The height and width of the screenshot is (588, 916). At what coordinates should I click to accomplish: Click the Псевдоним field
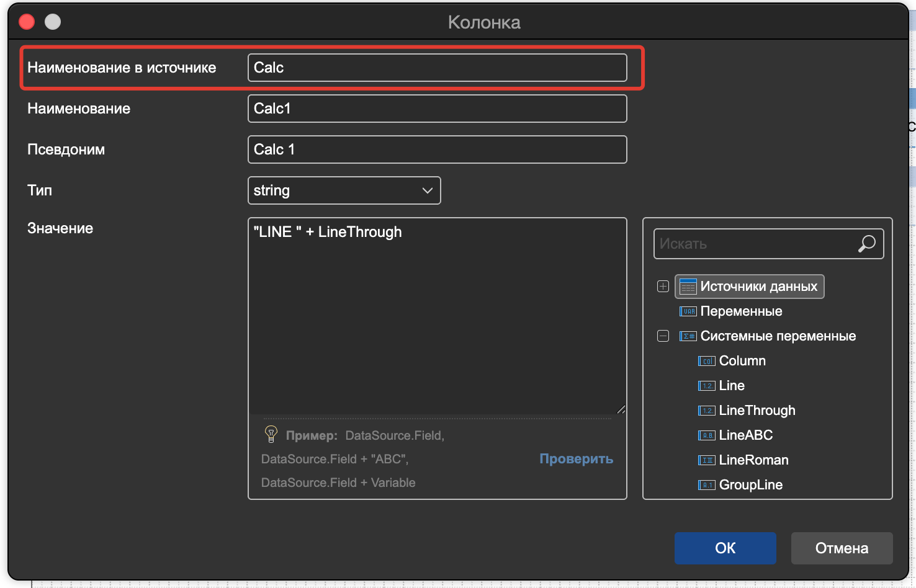coord(438,149)
